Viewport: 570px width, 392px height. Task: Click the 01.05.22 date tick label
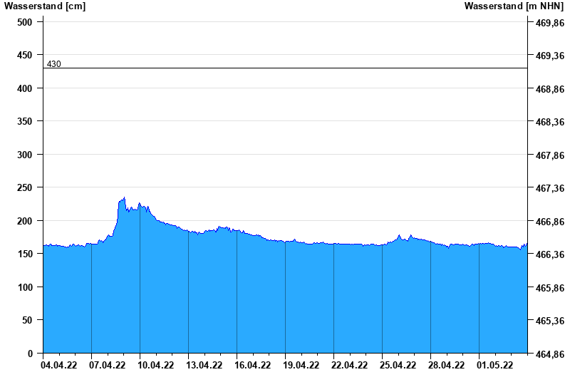pyautogui.click(x=495, y=366)
